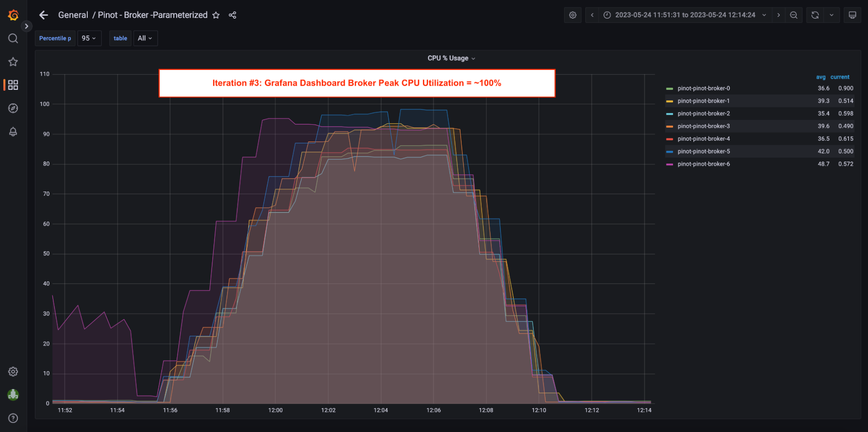868x432 pixels.
Task: Click the magenta swatch for broker-6
Action: pos(670,164)
